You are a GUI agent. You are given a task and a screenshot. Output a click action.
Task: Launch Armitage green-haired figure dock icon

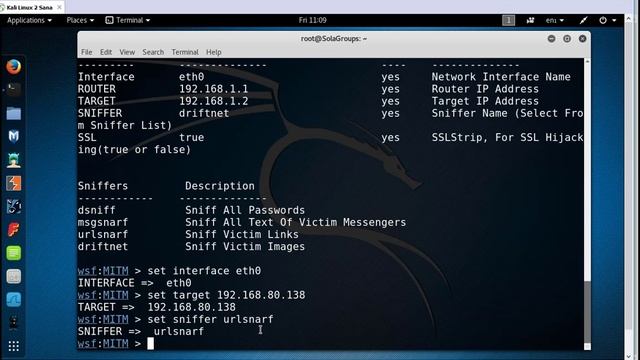pyautogui.click(x=13, y=160)
